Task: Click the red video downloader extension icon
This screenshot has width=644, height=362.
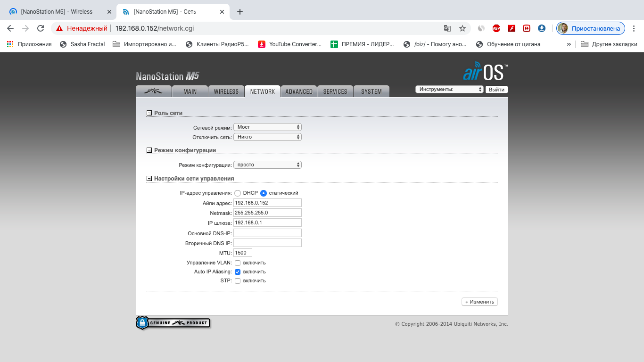Action: pos(526,28)
